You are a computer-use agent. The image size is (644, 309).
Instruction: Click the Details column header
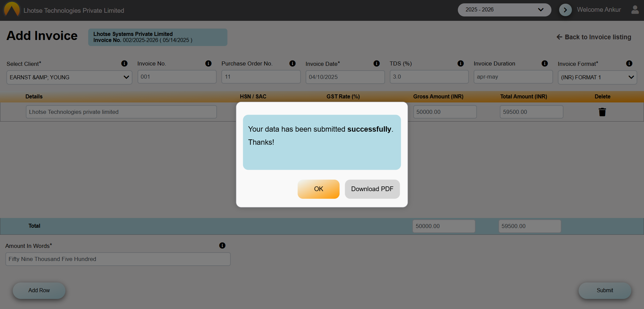pos(34,96)
